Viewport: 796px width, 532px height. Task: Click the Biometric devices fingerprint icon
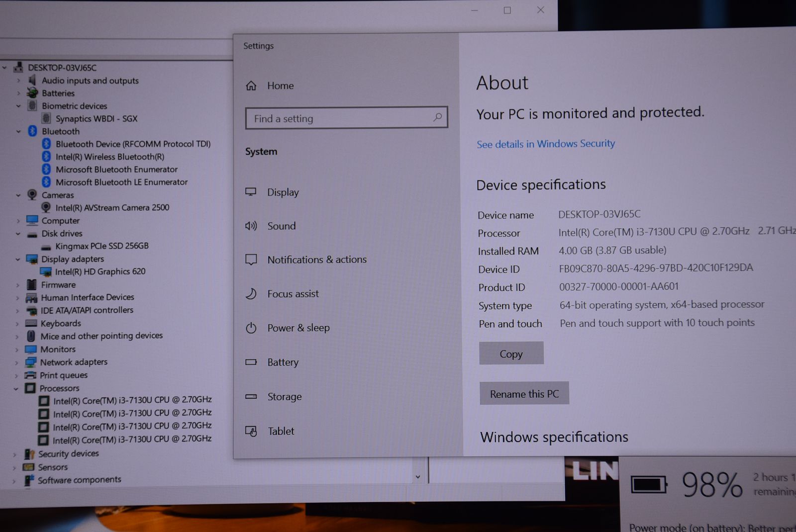click(32, 105)
